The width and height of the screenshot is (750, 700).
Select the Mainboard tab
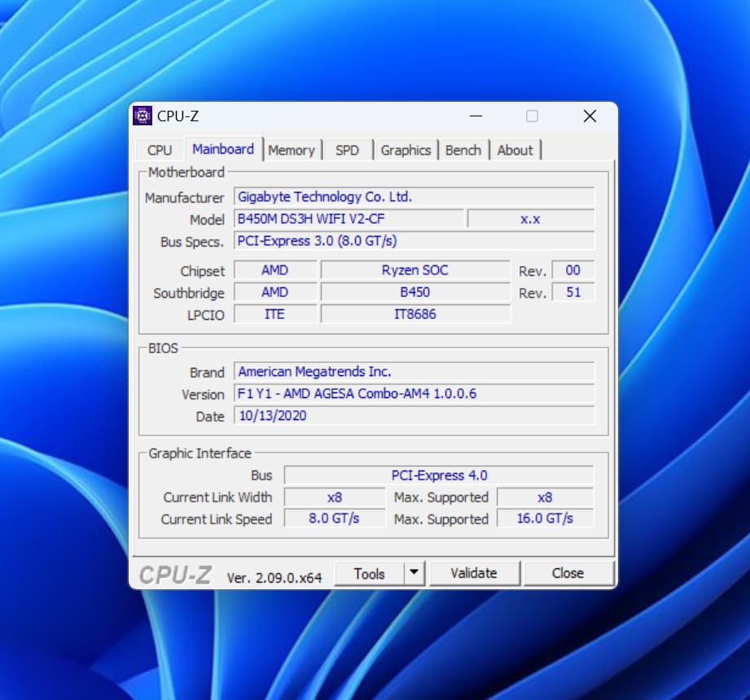coord(223,149)
